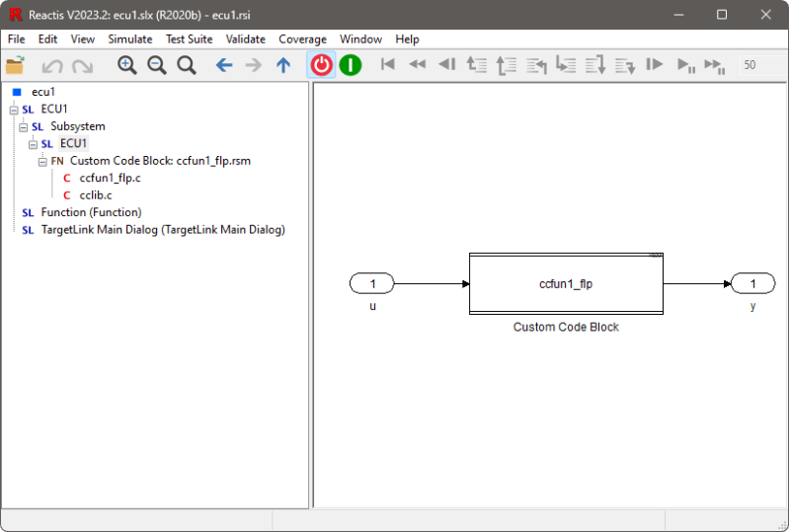Viewport: 789px width, 532px height.
Task: Click the step count field showing 50
Action: click(x=761, y=65)
